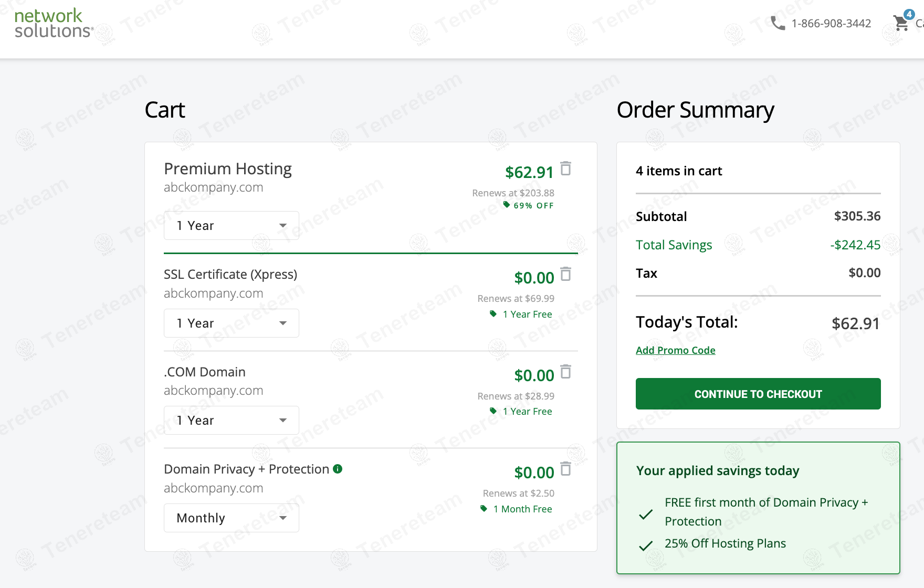Open Monthly billing dropdown for Domain Privacy
924x588 pixels.
(231, 518)
